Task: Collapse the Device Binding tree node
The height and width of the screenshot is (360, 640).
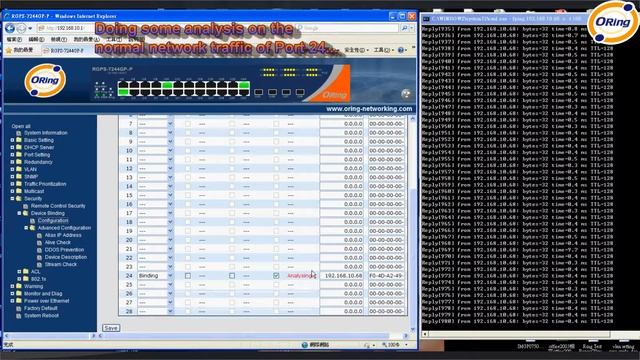Action: (x=19, y=213)
